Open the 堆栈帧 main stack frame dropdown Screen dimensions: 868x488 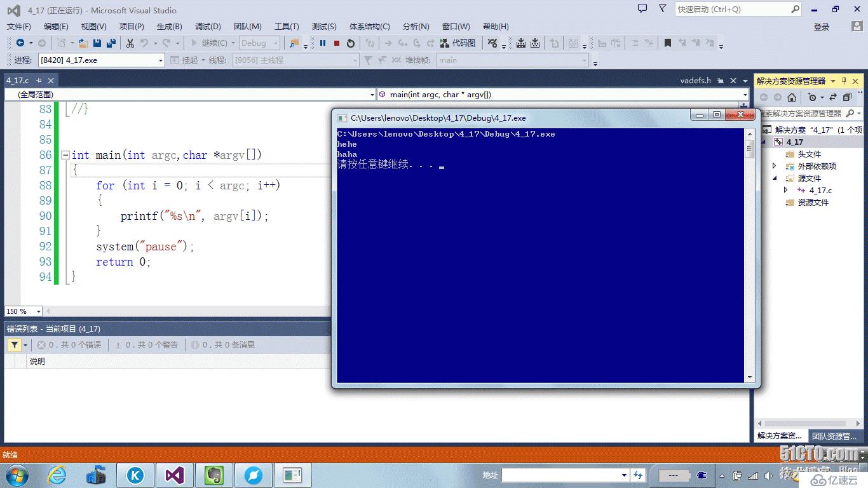point(513,60)
